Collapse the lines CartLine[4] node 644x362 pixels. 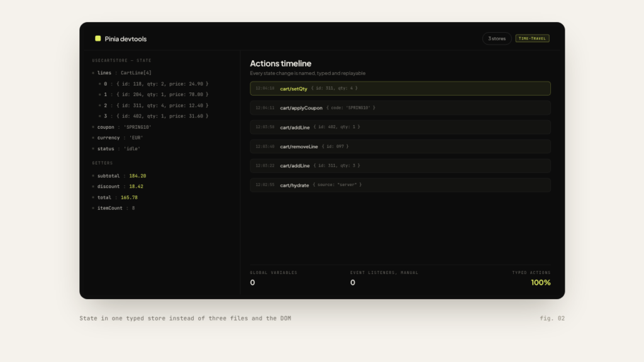click(121, 73)
